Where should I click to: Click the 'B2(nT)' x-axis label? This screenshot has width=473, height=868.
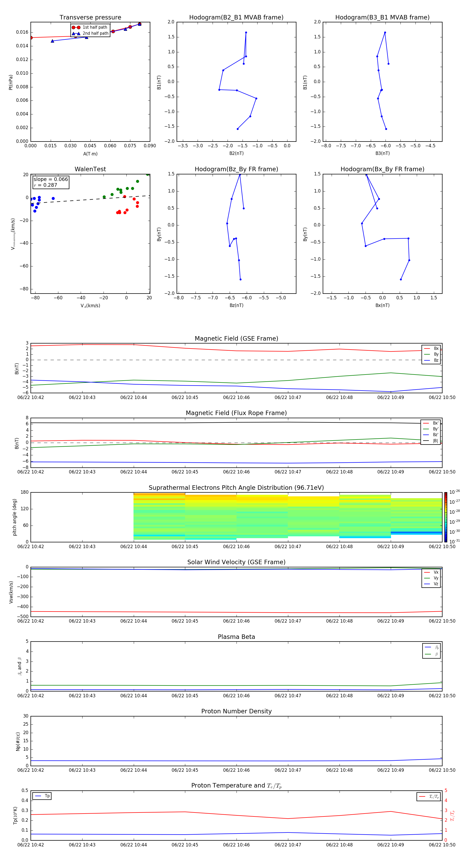(x=236, y=153)
